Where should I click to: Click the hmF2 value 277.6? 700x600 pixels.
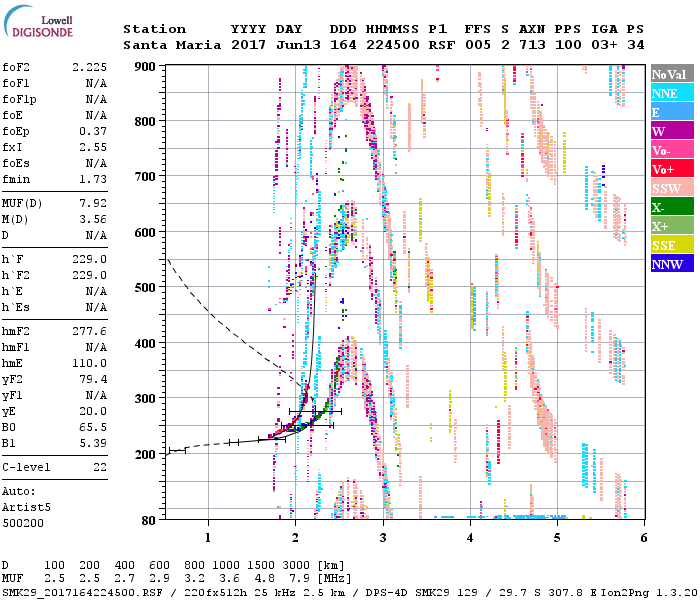(90, 331)
